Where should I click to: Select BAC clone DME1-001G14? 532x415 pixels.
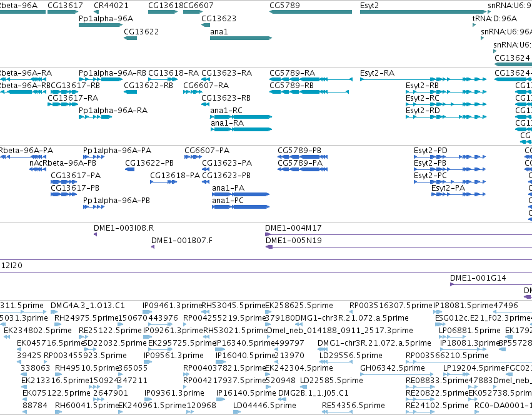(491, 284)
